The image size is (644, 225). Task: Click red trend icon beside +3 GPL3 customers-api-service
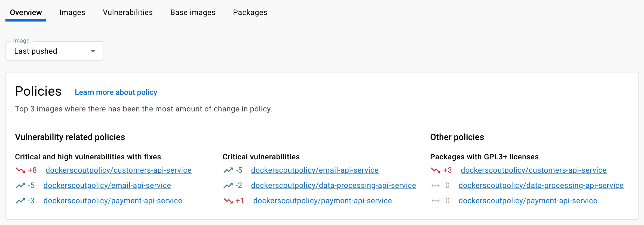pyautogui.click(x=436, y=170)
